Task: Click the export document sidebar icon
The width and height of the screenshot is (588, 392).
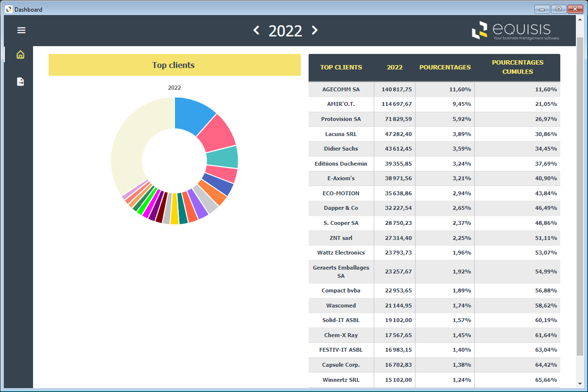Action: pos(20,82)
